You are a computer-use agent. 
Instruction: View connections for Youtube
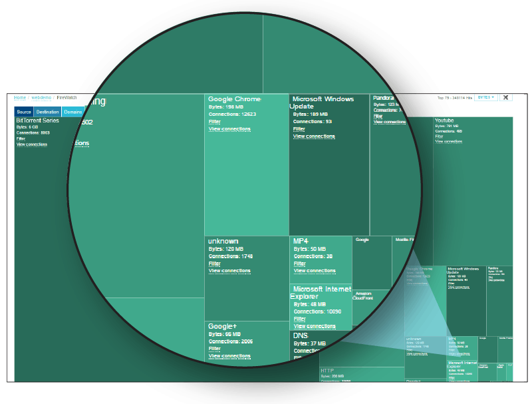pos(450,141)
